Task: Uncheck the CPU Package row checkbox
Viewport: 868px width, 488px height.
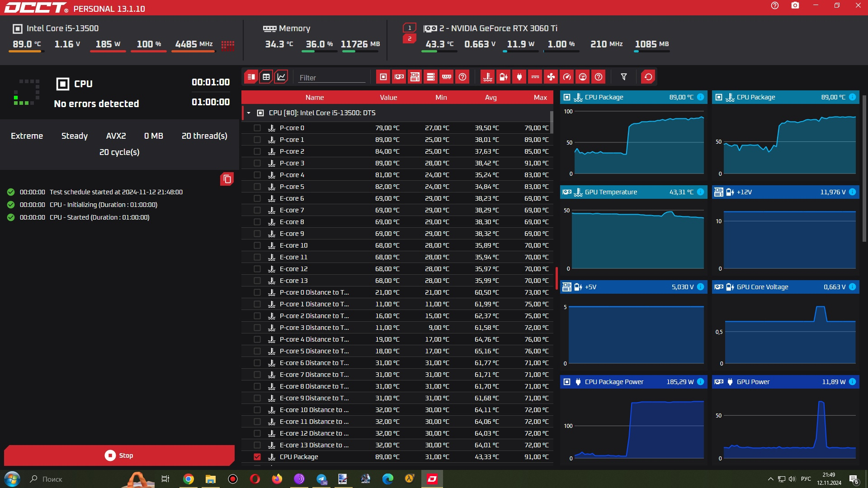Action: (x=257, y=457)
